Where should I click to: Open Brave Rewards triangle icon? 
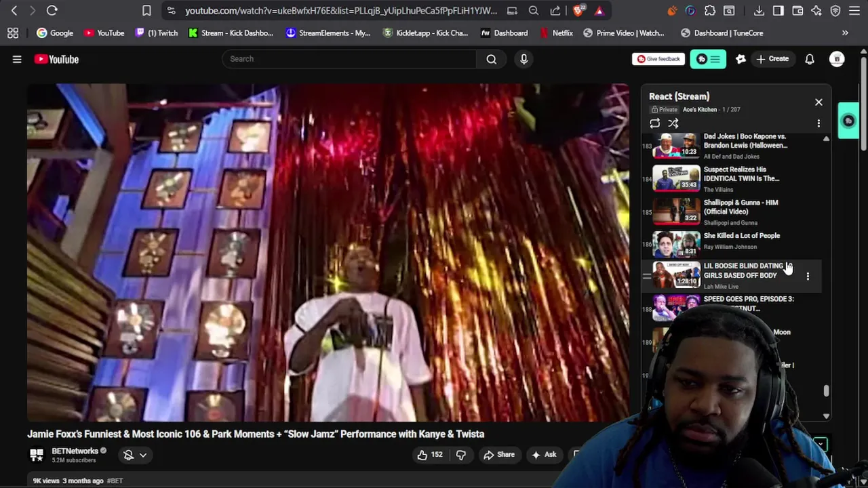pyautogui.click(x=599, y=11)
